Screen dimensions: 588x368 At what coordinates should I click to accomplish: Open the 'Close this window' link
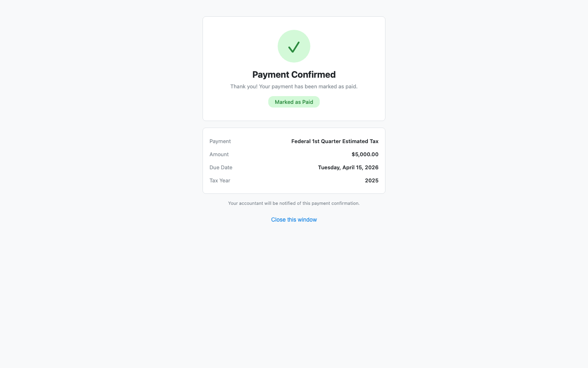tap(294, 220)
